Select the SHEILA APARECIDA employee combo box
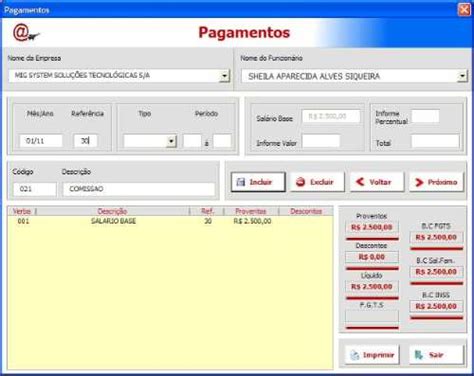 (x=354, y=76)
